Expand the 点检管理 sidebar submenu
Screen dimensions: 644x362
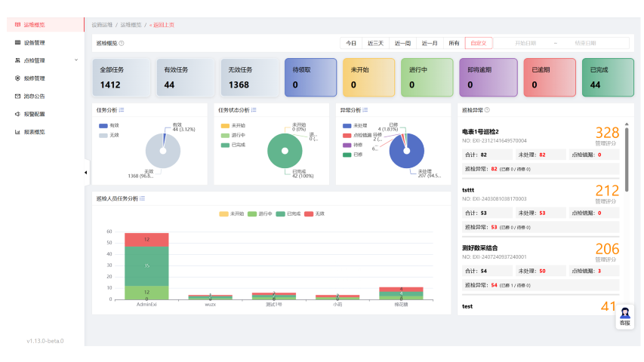(x=75, y=60)
